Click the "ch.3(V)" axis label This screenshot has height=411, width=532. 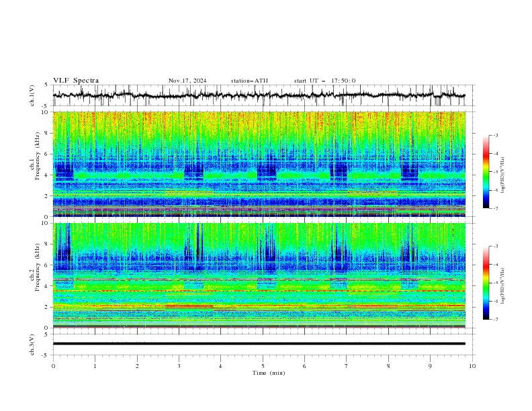tap(32, 345)
